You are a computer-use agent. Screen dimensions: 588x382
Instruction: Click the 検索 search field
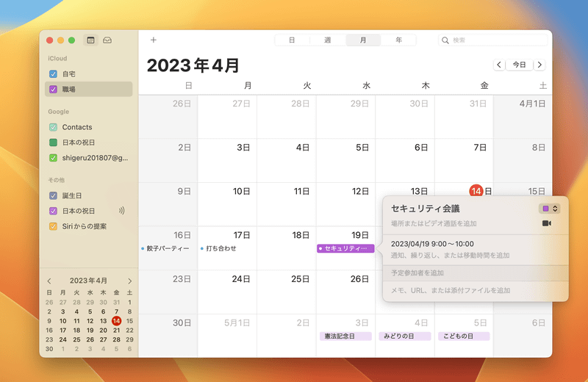(492, 40)
